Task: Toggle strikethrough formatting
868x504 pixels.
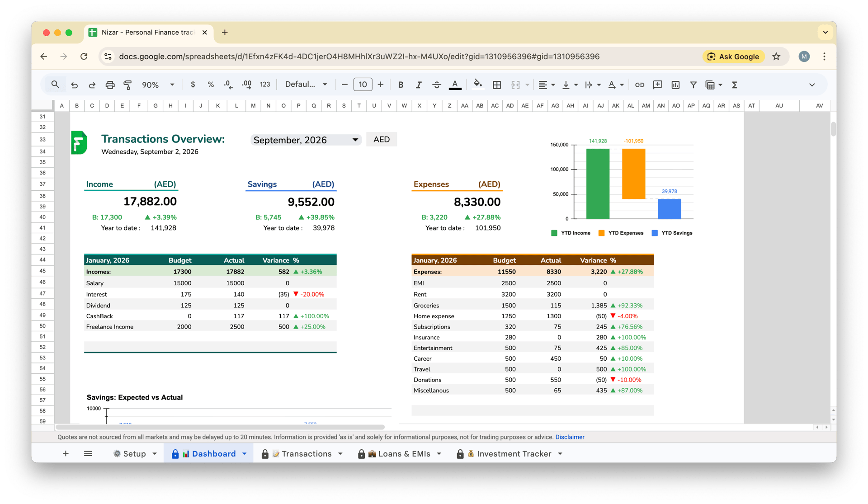Action: (436, 85)
